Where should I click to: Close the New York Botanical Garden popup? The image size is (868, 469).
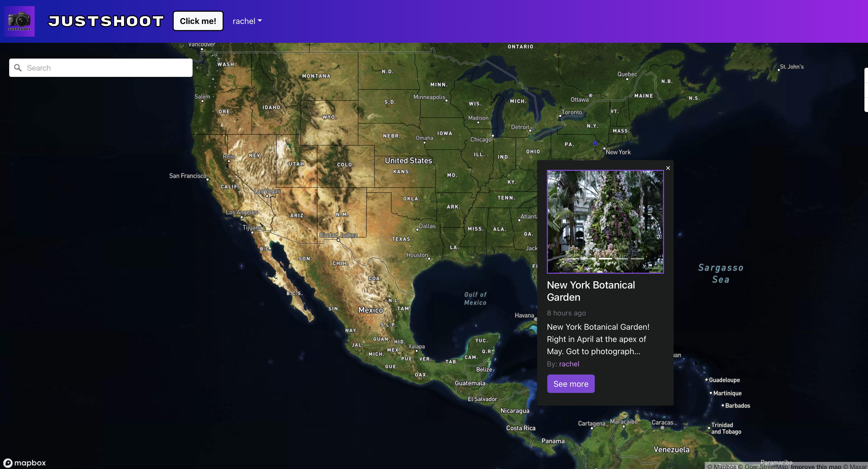(668, 168)
